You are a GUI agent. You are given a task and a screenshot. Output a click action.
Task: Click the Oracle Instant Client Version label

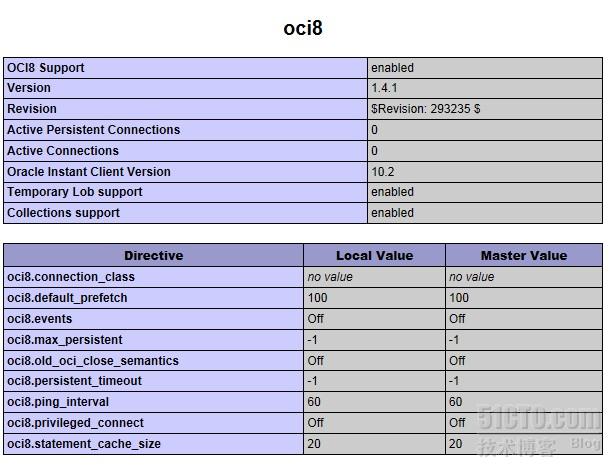point(89,171)
